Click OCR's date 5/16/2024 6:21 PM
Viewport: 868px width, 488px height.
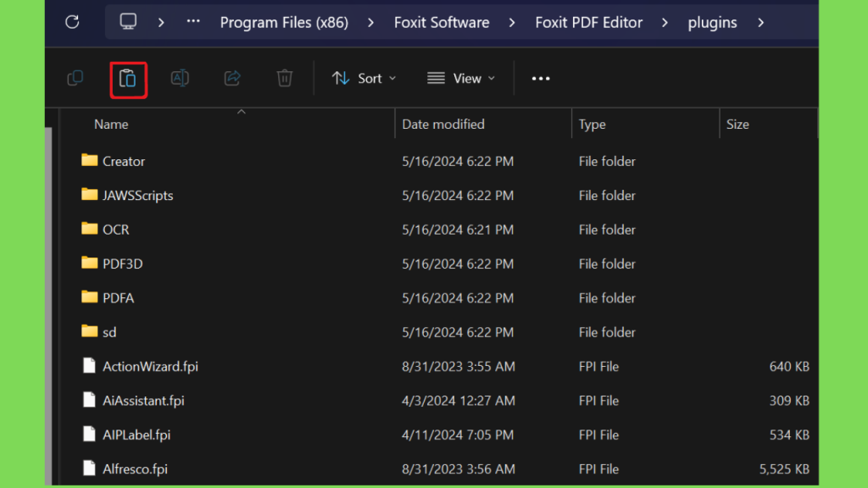tap(458, 230)
